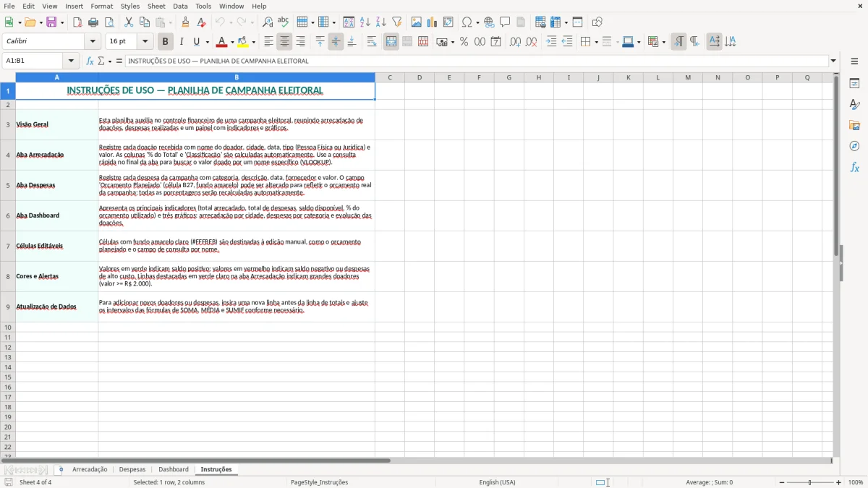
Task: Click the Font Color red swatch
Action: point(222,42)
